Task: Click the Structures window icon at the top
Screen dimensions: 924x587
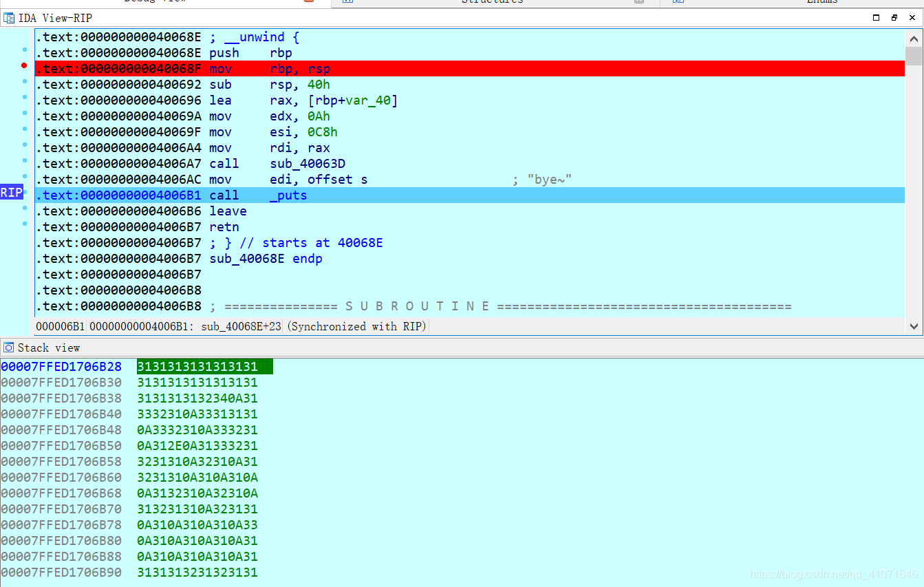Action: (347, 2)
